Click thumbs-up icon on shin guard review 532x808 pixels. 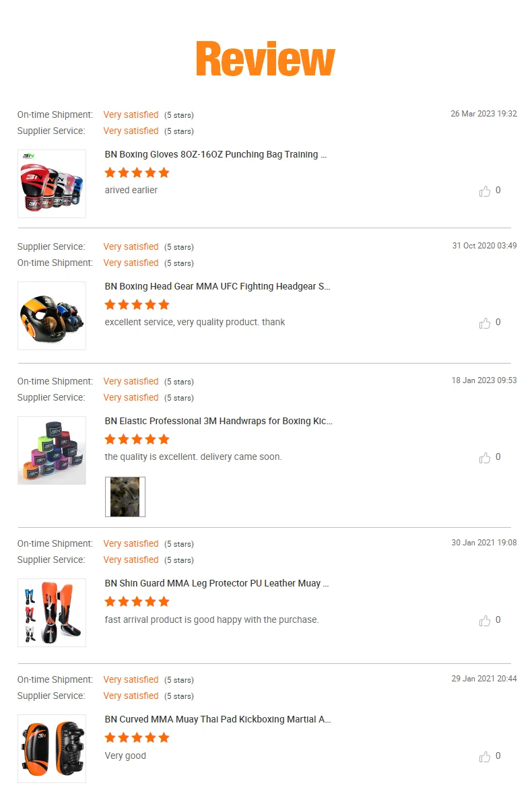pos(485,621)
